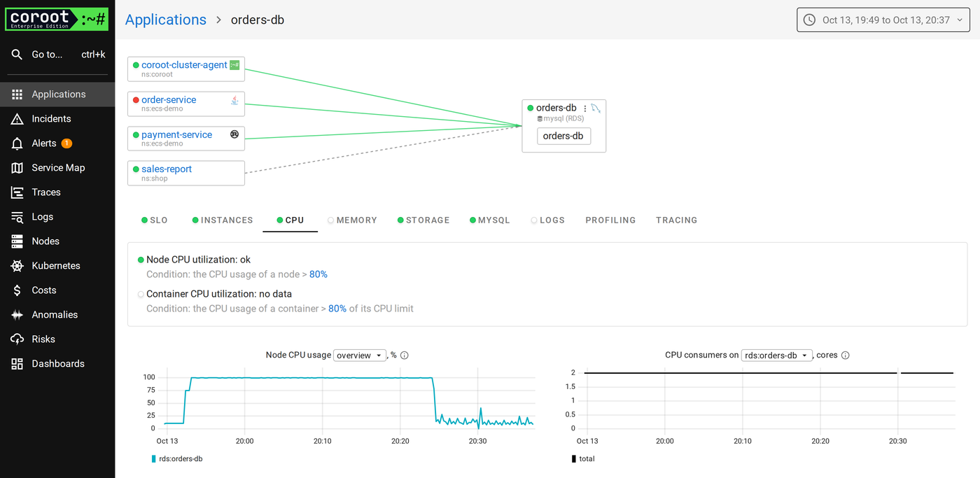Go to Applications breadcrumb link
This screenshot has height=478, width=980.
[x=166, y=20]
